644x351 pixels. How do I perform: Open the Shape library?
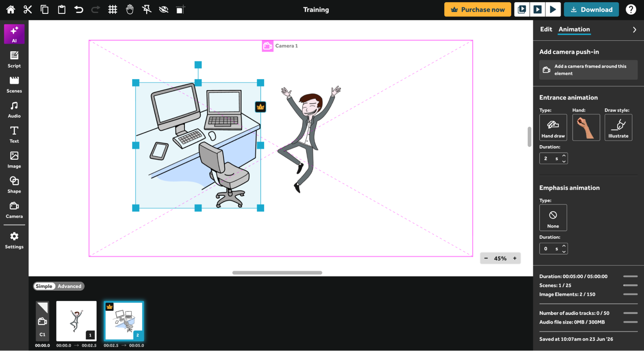point(14,185)
